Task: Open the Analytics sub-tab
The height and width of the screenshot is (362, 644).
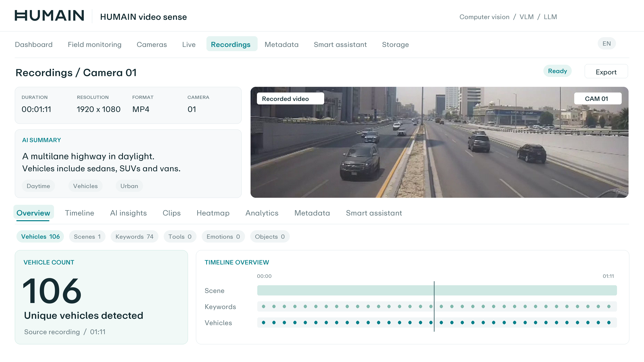Action: click(262, 213)
